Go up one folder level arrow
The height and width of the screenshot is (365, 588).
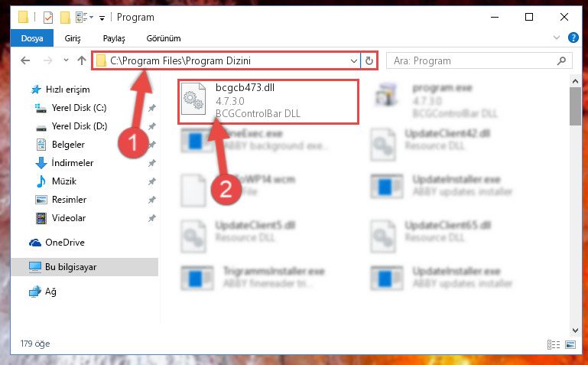[81, 60]
